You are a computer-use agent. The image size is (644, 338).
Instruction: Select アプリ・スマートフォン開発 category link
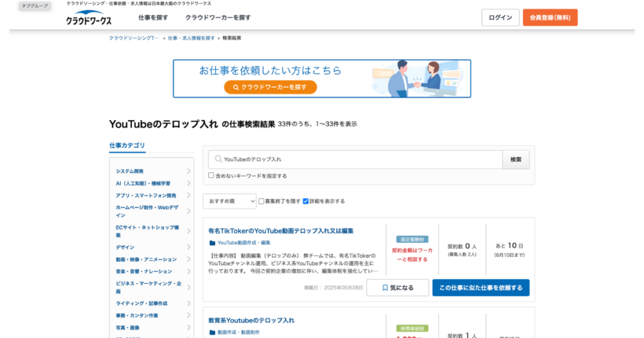click(x=146, y=195)
